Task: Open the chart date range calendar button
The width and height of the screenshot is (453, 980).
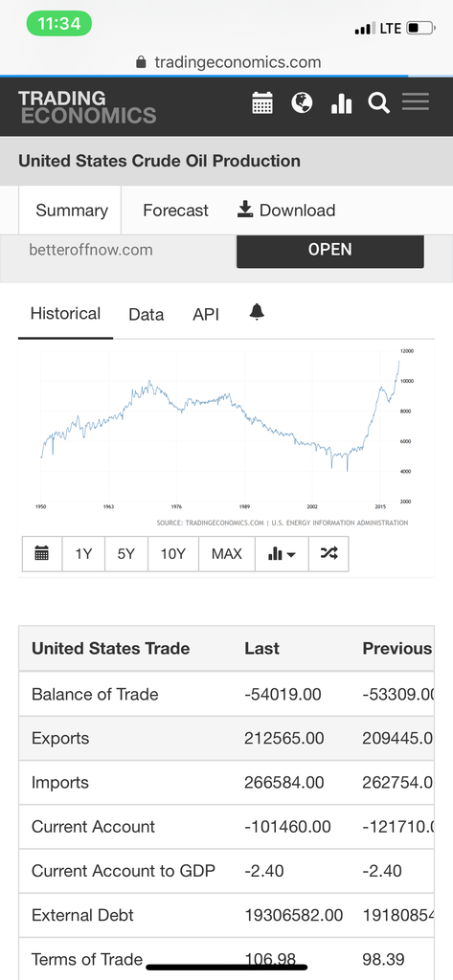Action: [x=42, y=554]
